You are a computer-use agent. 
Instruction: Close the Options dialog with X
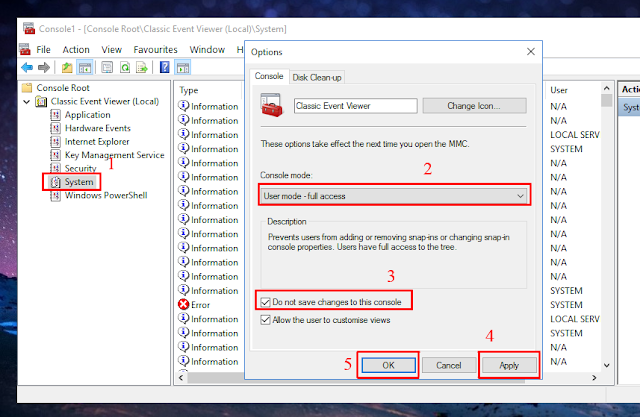tap(531, 51)
